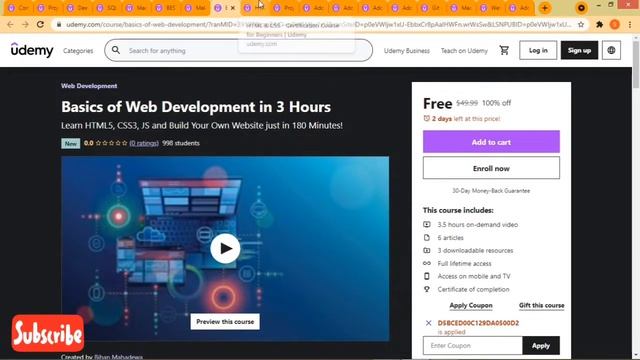Click the Sign up button
Viewport: 640px width, 360px height.
pos(579,50)
